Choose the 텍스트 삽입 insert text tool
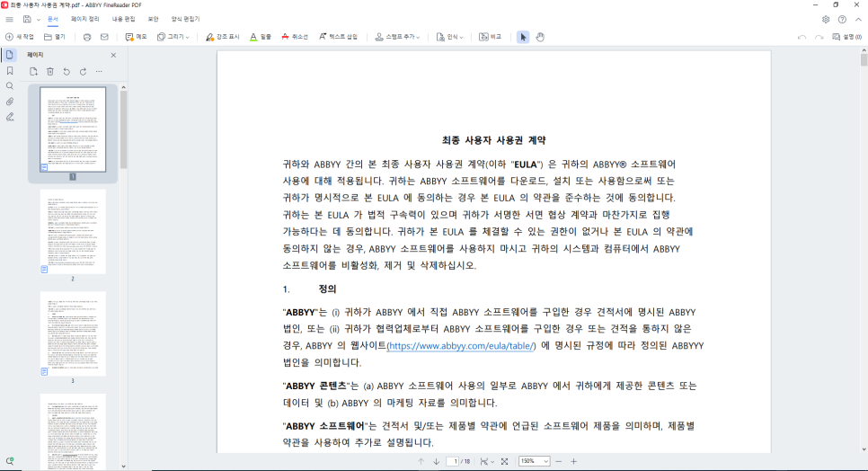This screenshot has width=868, height=471. tap(338, 37)
